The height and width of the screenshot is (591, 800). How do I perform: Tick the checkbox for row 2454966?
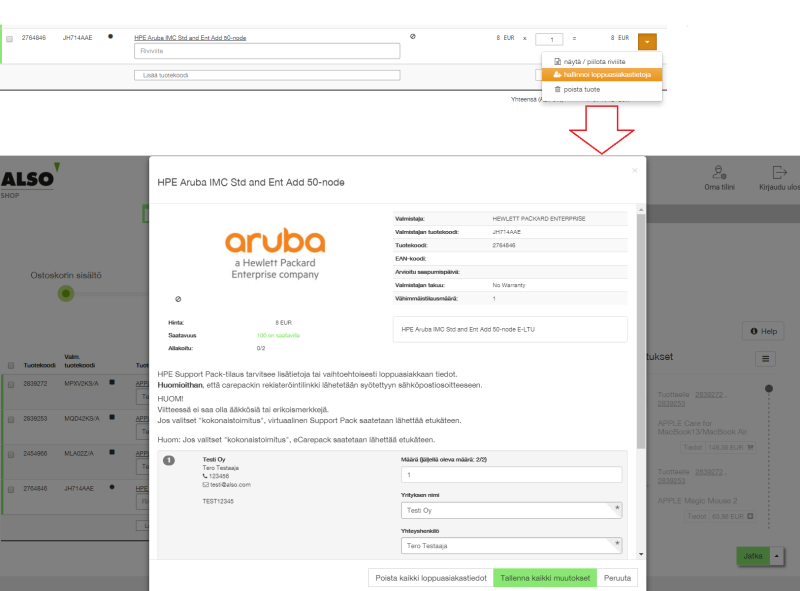pos(11,454)
